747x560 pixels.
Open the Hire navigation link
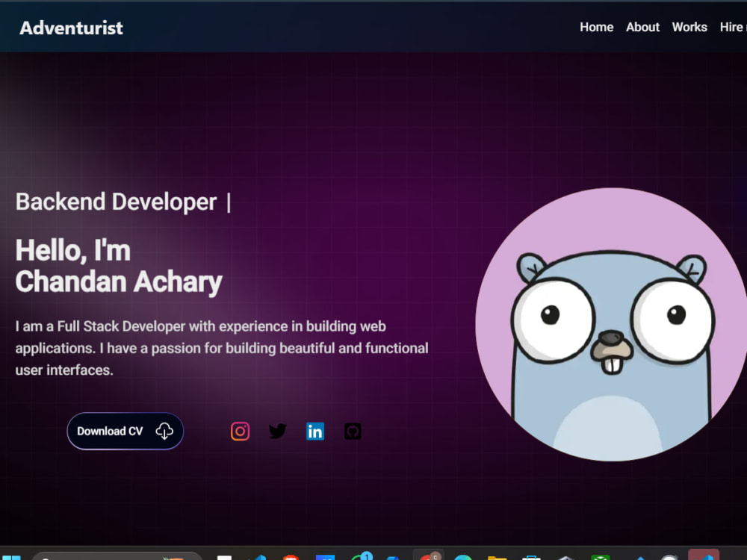click(x=733, y=27)
